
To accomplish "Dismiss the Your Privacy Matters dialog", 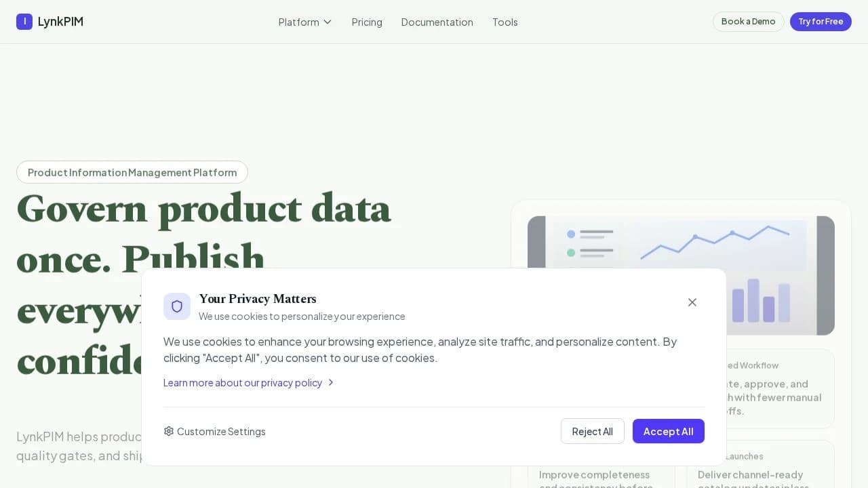I will [x=692, y=302].
